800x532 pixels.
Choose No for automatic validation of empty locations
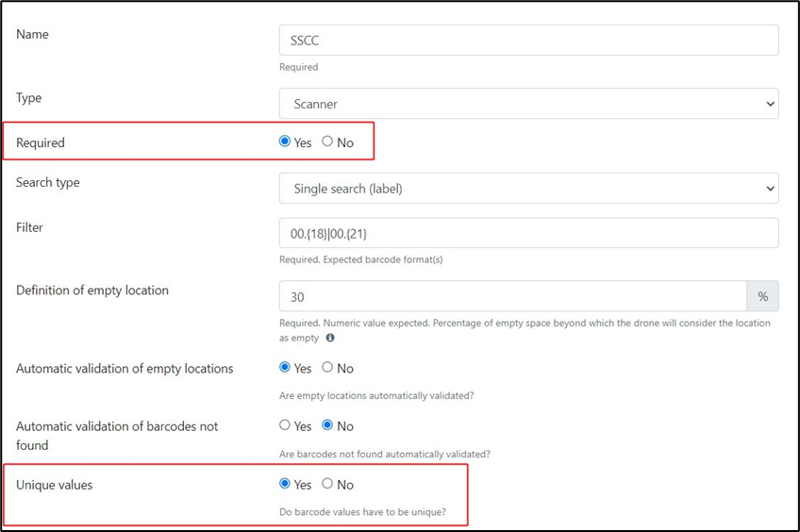(x=327, y=367)
